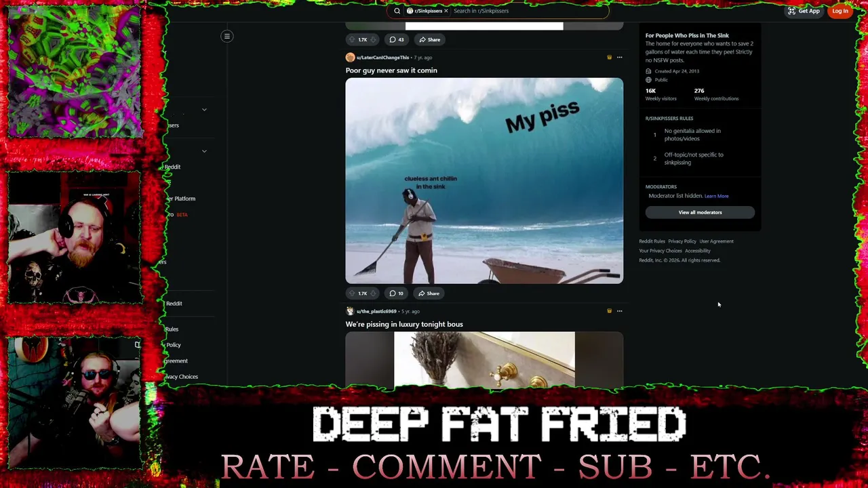Collapse the sidebar with the hamburger menu icon
The image size is (868, 488).
[227, 36]
